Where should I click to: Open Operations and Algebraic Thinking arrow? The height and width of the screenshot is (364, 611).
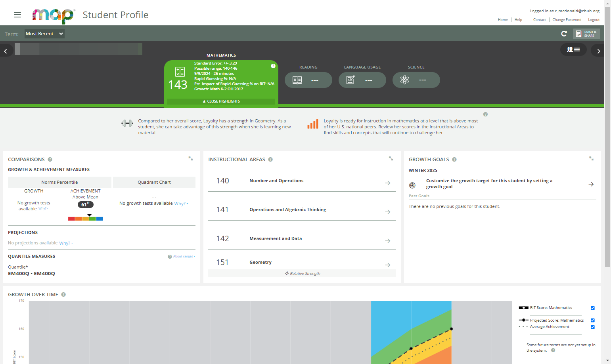coord(388,212)
